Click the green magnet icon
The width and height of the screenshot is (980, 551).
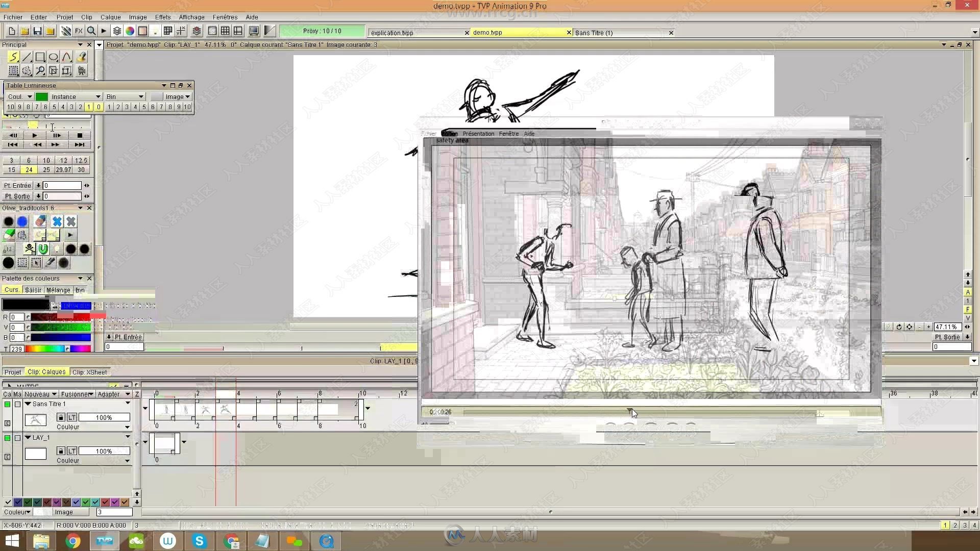(x=43, y=249)
